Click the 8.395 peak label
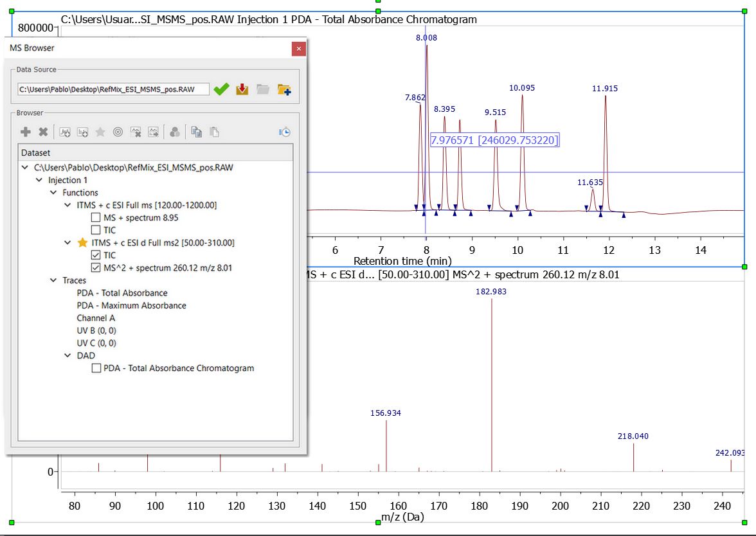Viewport: 756px width, 536px height. click(x=445, y=109)
